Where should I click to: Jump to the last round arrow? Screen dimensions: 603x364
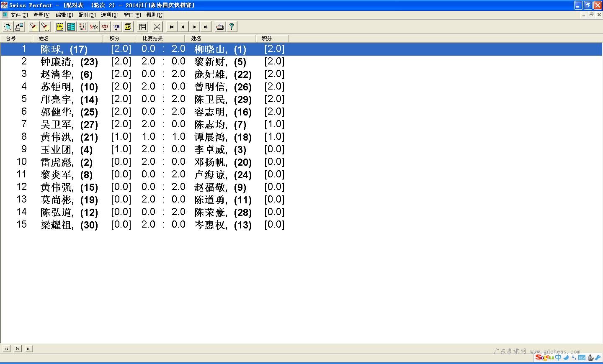pos(206,27)
